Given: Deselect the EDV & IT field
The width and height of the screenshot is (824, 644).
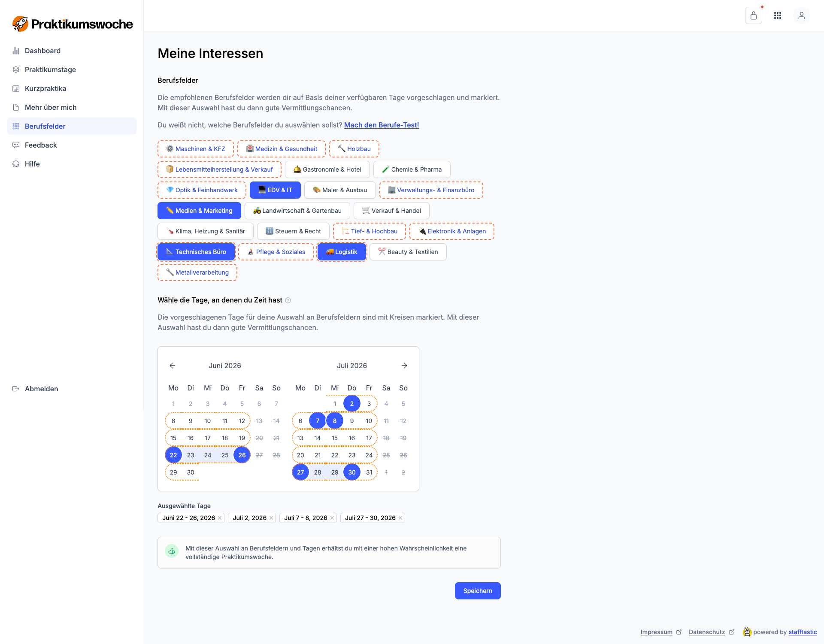Looking at the screenshot, I should click(275, 190).
